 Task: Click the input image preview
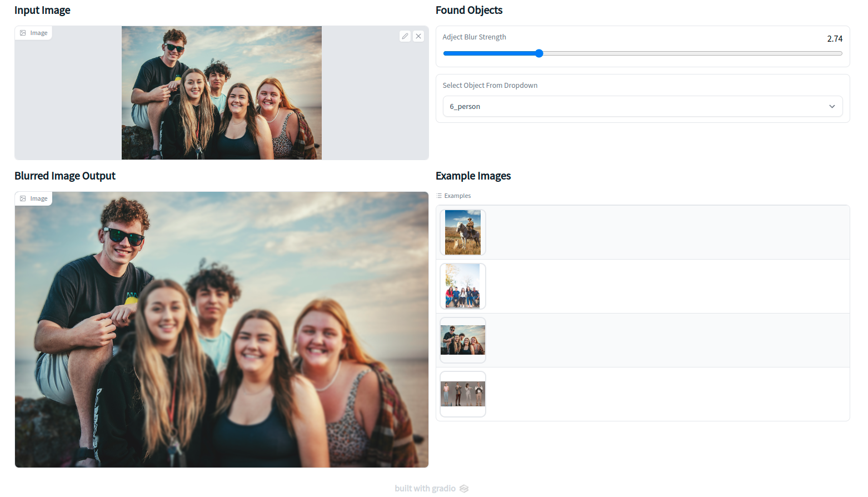click(x=222, y=93)
